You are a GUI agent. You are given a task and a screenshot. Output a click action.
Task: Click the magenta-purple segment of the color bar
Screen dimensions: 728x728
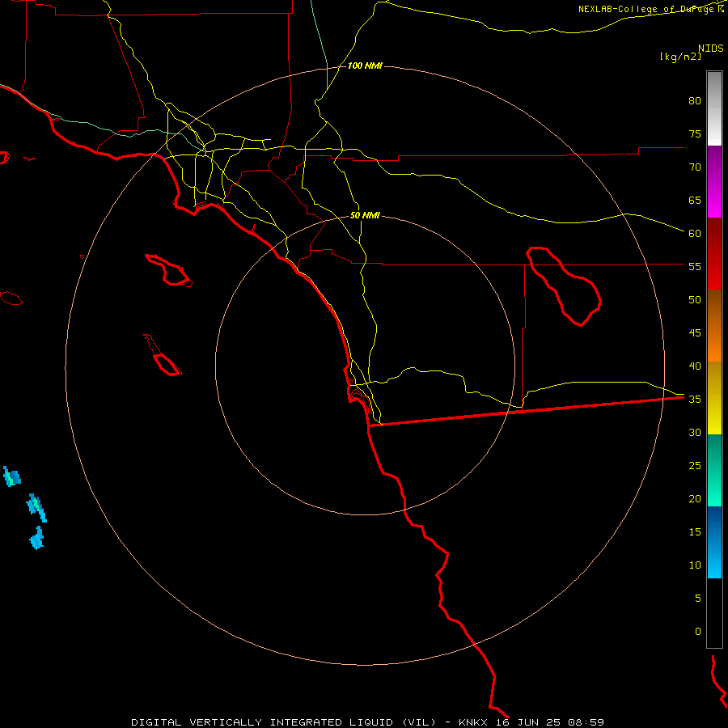[x=714, y=181]
